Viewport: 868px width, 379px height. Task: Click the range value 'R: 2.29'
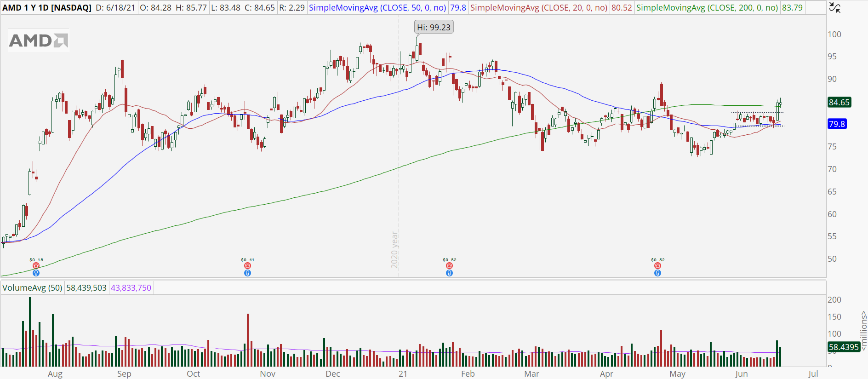(x=292, y=8)
